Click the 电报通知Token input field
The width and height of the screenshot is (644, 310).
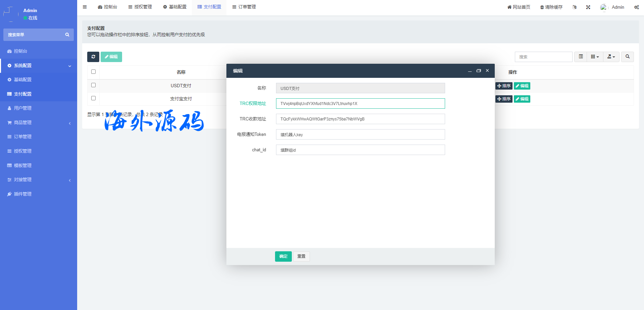tap(360, 135)
